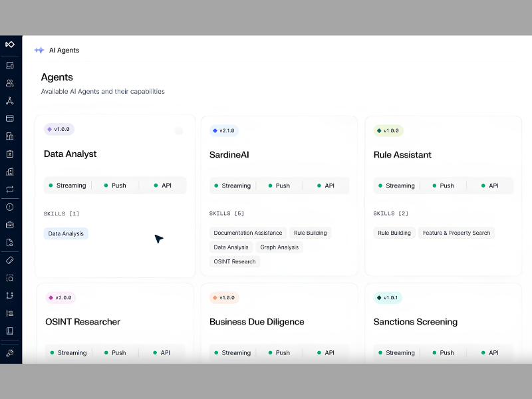Click the Graph Analysis skill tag
This screenshot has width=532, height=399.
click(x=279, y=247)
